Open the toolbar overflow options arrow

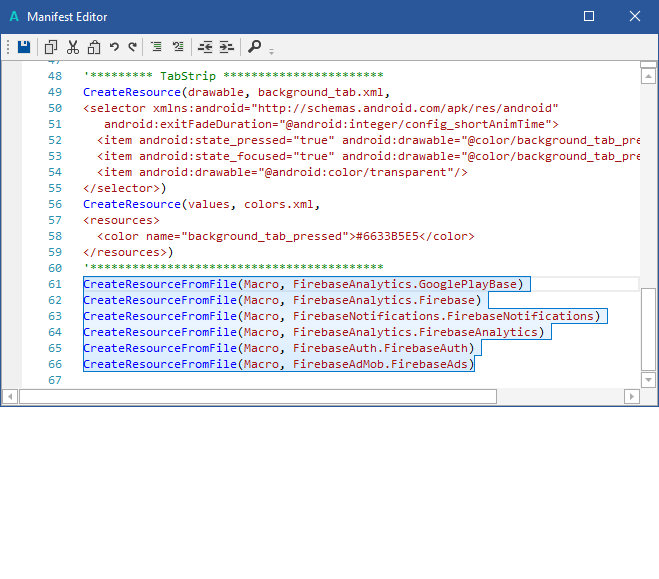(x=272, y=52)
